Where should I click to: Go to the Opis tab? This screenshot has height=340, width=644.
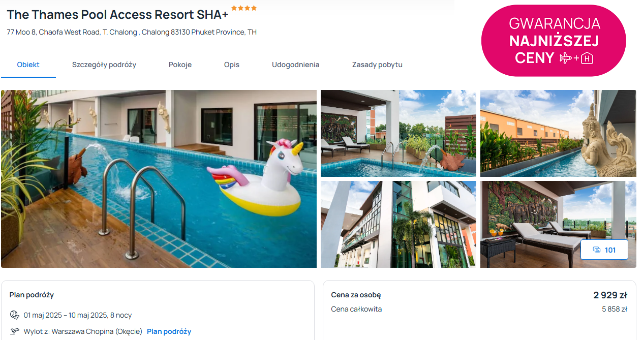[232, 65]
